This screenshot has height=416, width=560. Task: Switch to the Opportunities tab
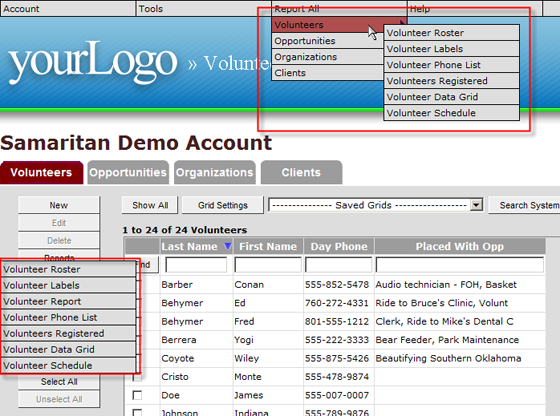[x=128, y=172]
